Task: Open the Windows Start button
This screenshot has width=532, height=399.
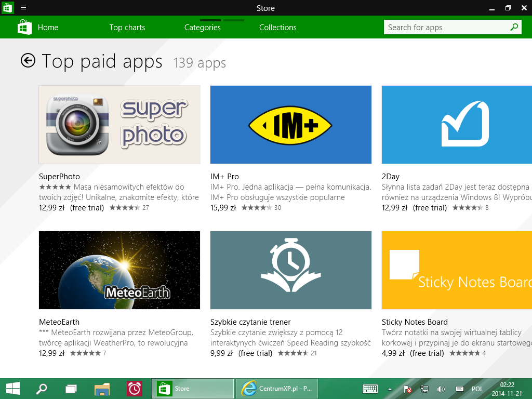Action: tap(13, 389)
